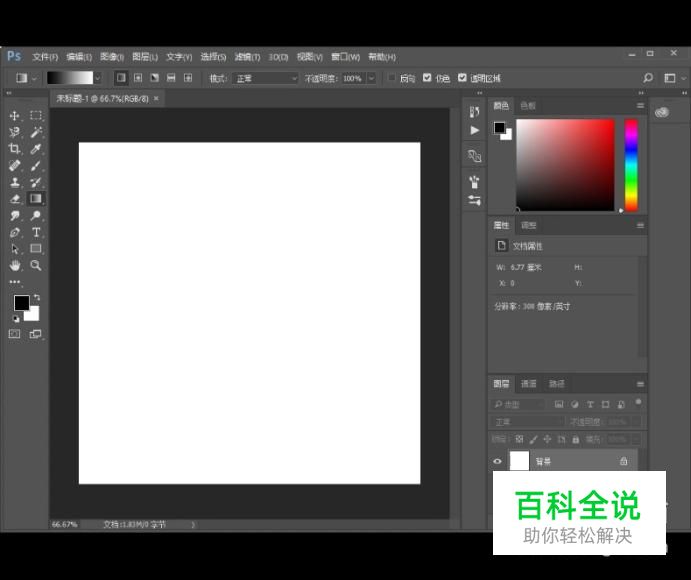Select the Eraser tool
Viewport: 691px width, 580px height.
point(14,199)
